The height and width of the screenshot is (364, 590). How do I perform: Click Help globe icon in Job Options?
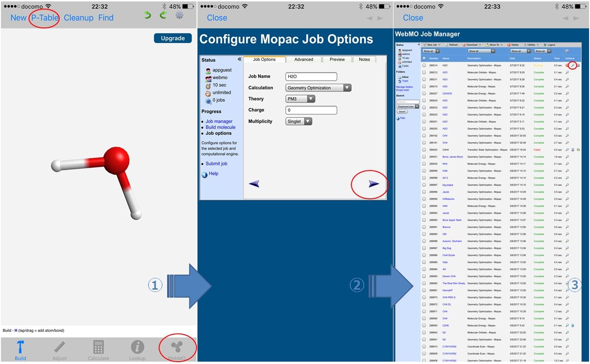point(205,174)
